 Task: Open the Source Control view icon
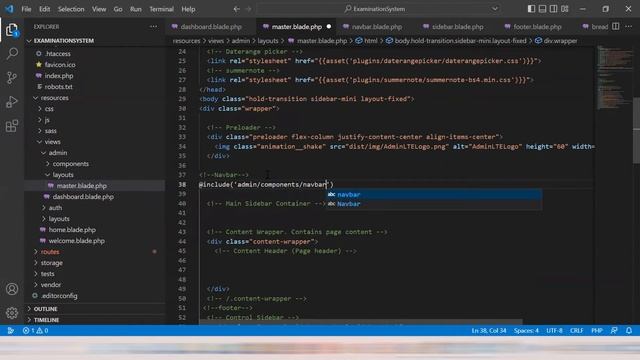pyautogui.click(x=12, y=78)
